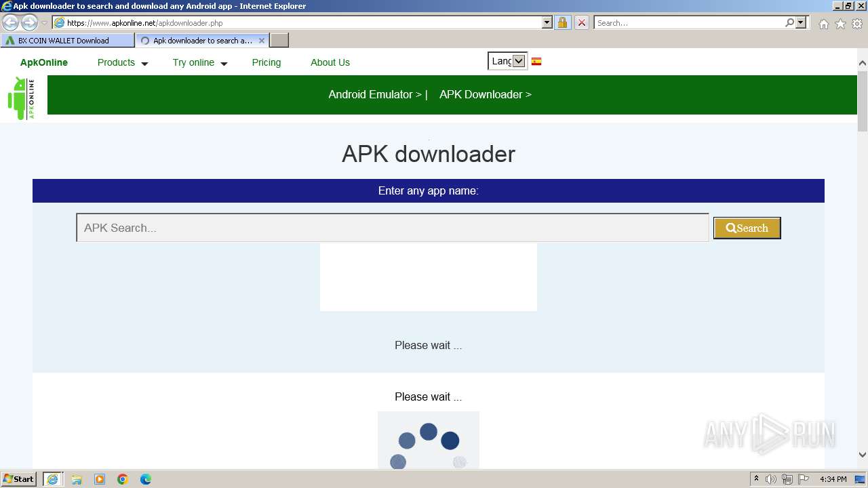Open Internet Explorer in the taskbar
This screenshot has width=868, height=488.
52,479
